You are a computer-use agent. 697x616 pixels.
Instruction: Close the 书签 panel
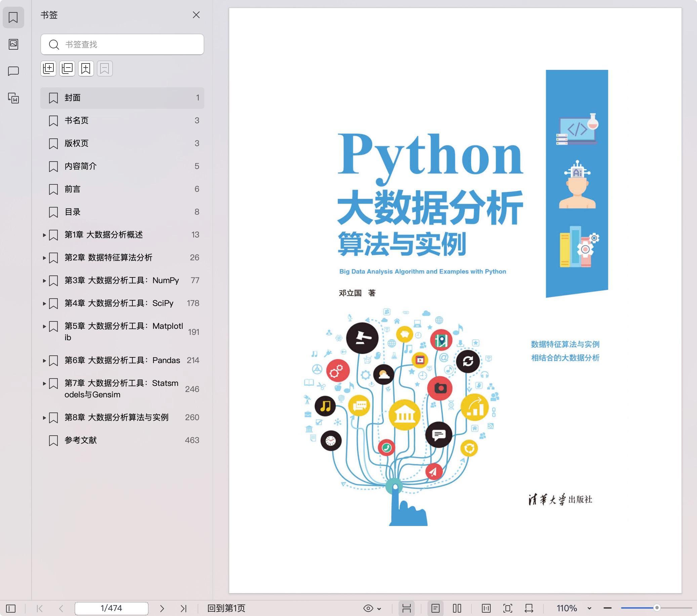pos(196,15)
